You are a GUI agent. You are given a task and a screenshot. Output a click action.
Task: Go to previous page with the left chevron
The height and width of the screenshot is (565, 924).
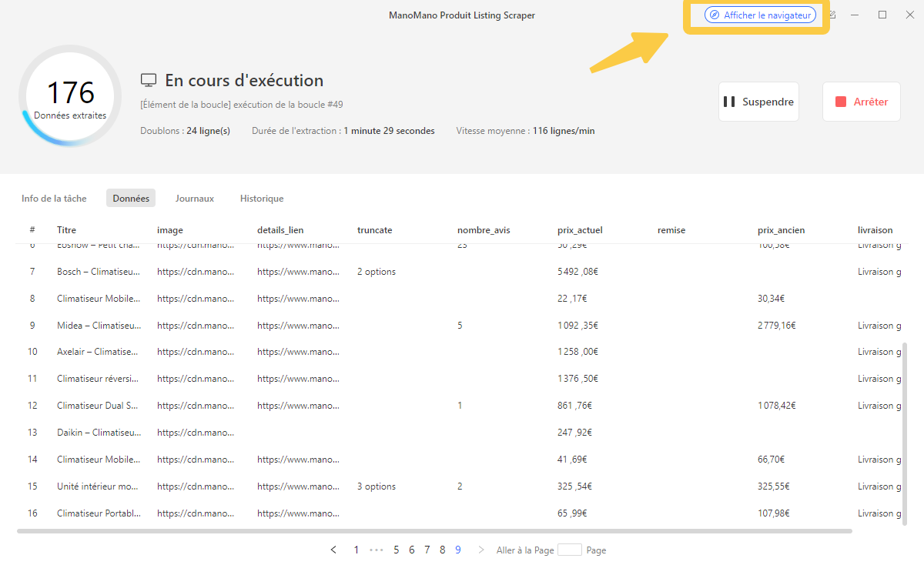point(333,550)
